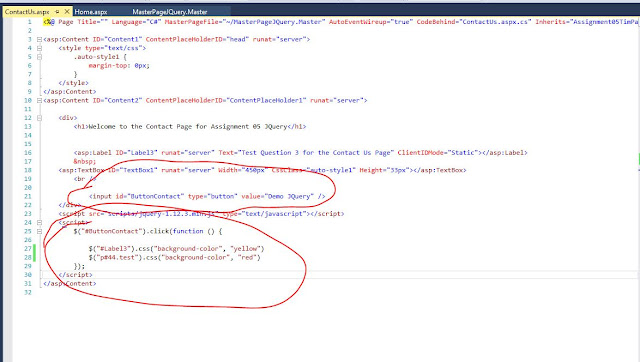Click the ContentPlaceHolderID="head" attribute
The height and width of the screenshot is (362, 640).
pos(197,40)
